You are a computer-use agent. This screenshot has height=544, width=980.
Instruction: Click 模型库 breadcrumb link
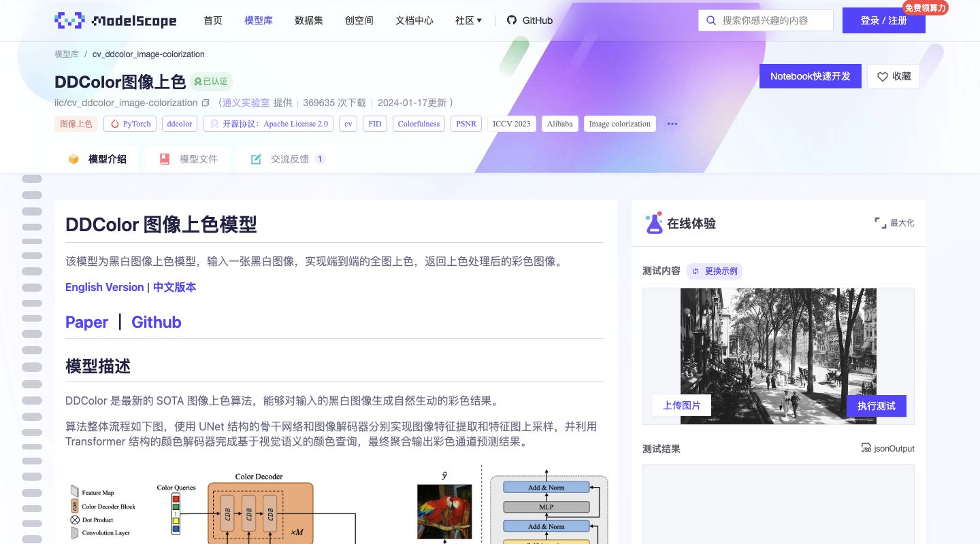[x=67, y=54]
